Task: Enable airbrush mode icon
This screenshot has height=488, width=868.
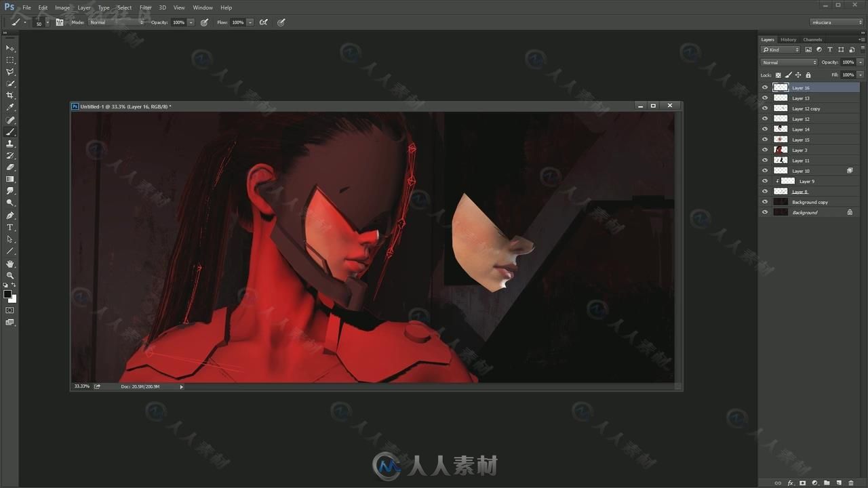Action: 263,22
